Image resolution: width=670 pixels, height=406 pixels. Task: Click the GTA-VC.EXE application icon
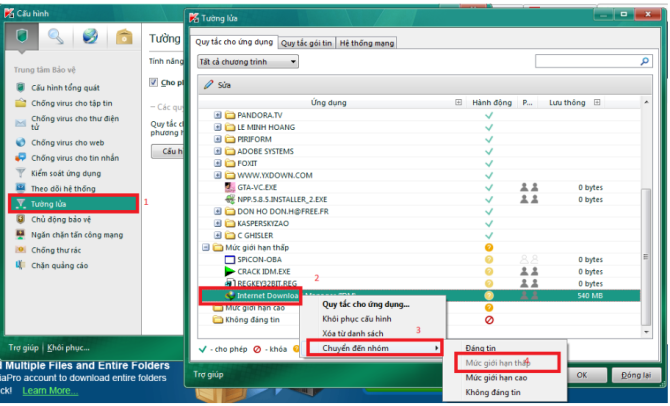(230, 187)
